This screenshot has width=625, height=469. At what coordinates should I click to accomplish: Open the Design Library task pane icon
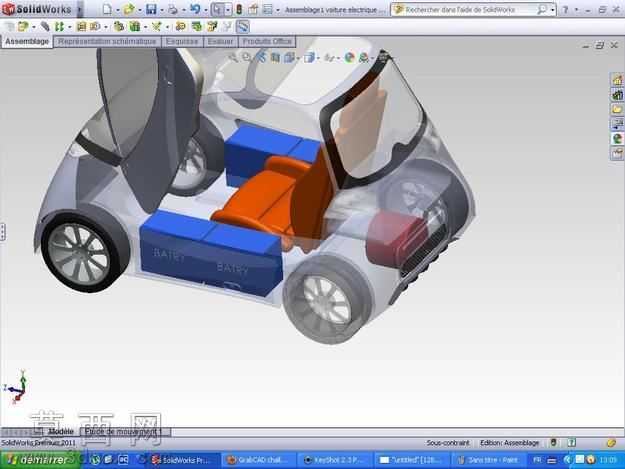click(617, 95)
